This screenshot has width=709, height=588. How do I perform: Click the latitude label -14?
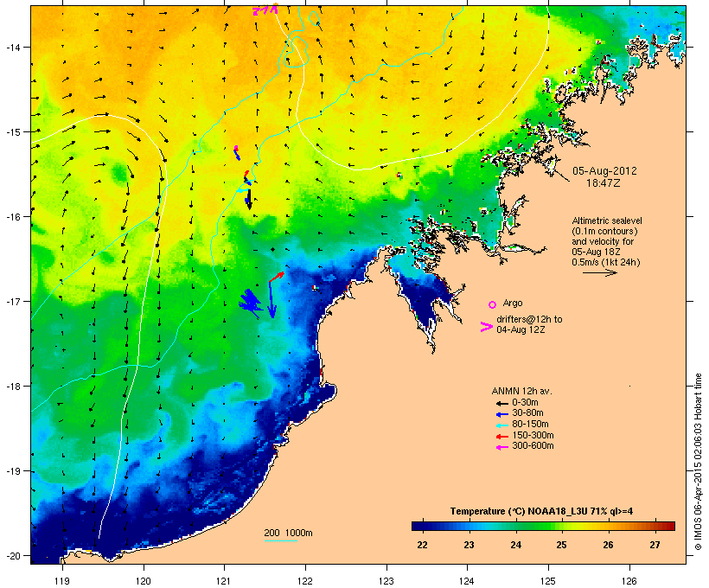pos(12,47)
